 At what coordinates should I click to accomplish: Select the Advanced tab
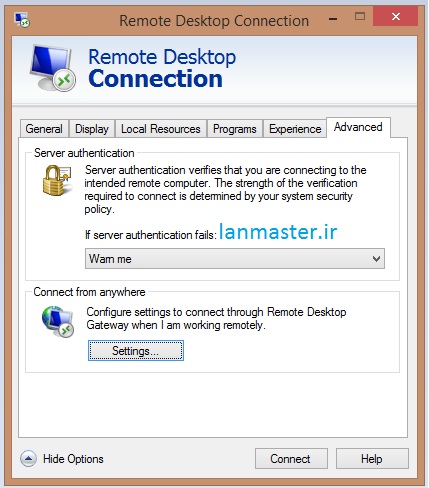(358, 127)
